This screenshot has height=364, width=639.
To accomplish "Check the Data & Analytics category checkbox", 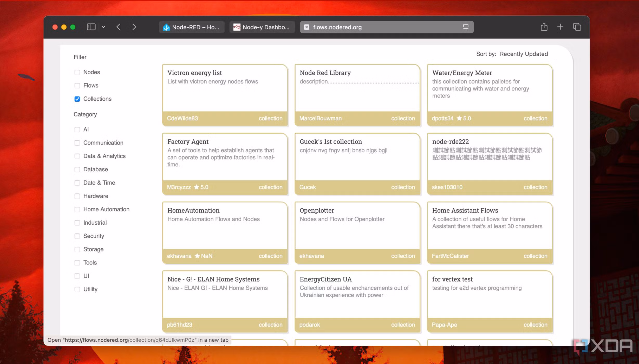I will point(77,156).
